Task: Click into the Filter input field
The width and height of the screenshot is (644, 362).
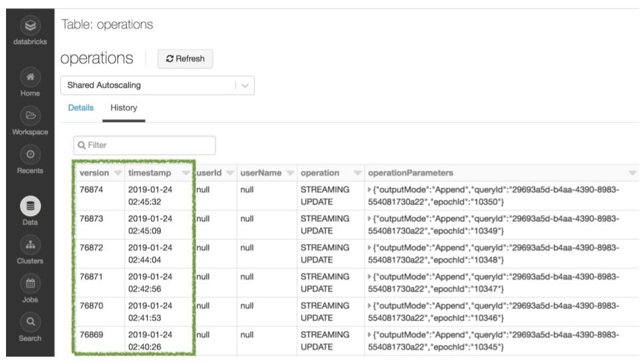Action: [x=144, y=145]
